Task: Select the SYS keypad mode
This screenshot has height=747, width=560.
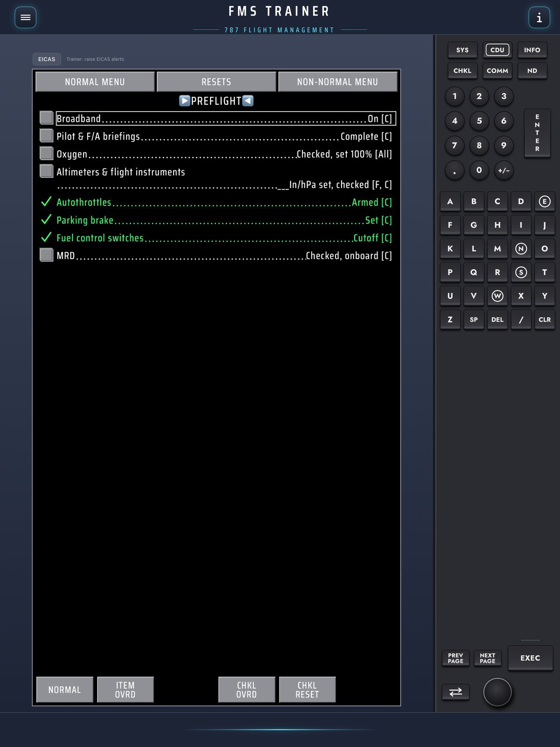Action: (x=462, y=50)
